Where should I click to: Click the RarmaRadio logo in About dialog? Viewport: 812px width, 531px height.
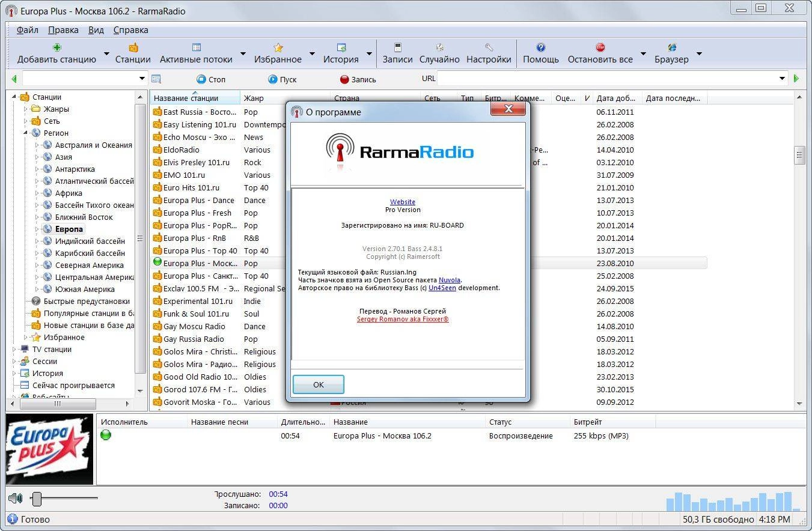click(400, 151)
